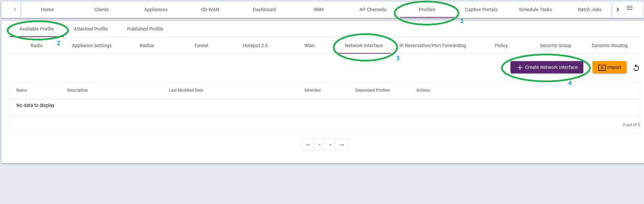Switch to Attached Profile sub-tab
This screenshot has width=644, height=204.
click(91, 29)
